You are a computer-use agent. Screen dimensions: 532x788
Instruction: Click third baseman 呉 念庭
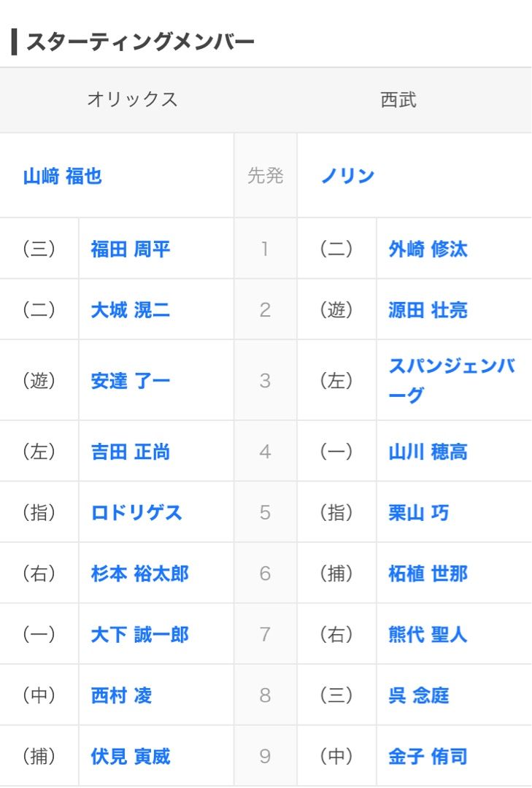tap(418, 695)
